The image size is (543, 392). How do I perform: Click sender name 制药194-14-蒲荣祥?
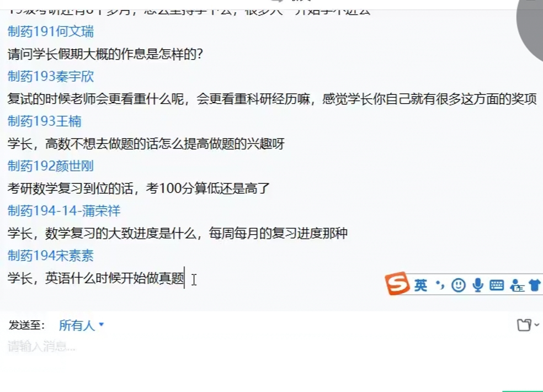pyautogui.click(x=63, y=211)
